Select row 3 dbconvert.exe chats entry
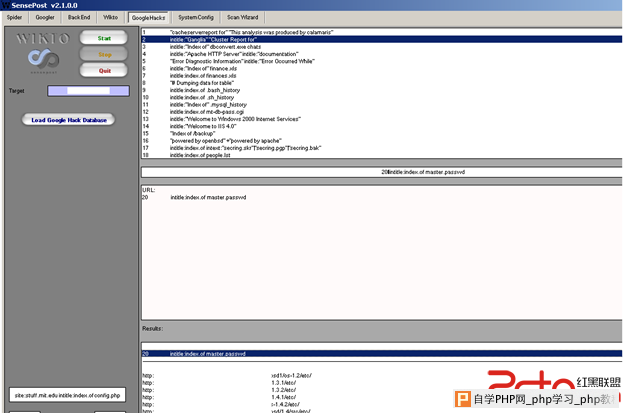The width and height of the screenshot is (624, 413). (x=382, y=47)
